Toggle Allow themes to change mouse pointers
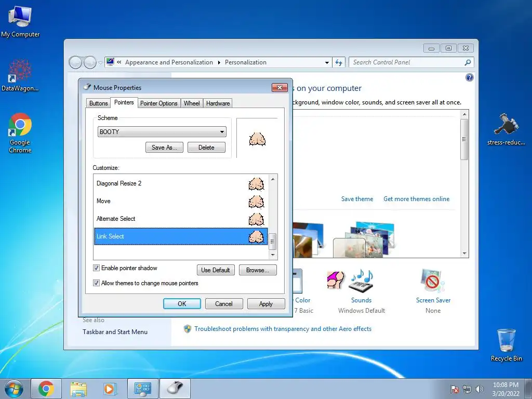532x399 pixels. click(x=96, y=283)
